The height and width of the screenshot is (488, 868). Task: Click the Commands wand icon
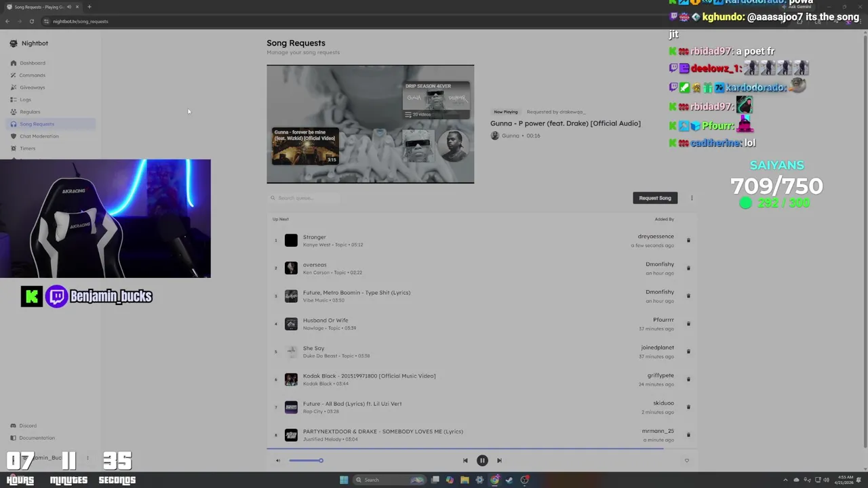pyautogui.click(x=14, y=75)
